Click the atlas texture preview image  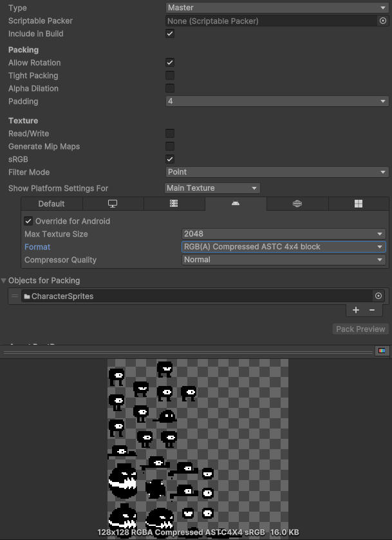[x=198, y=448]
